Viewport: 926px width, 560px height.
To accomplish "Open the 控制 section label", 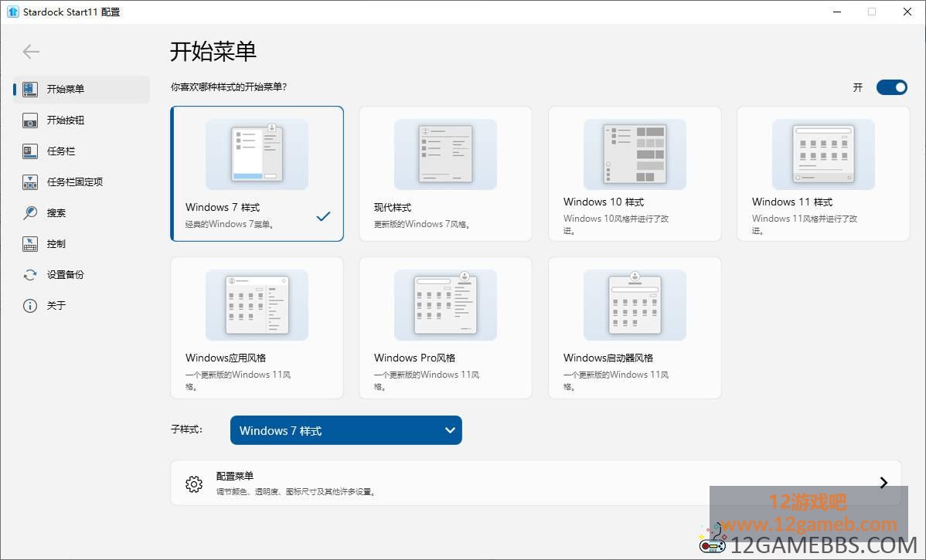I will [x=56, y=244].
